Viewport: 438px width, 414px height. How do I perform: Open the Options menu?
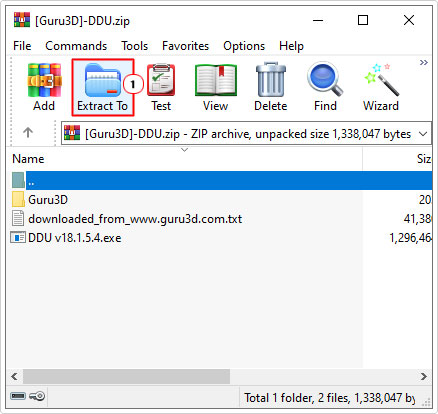coord(244,46)
